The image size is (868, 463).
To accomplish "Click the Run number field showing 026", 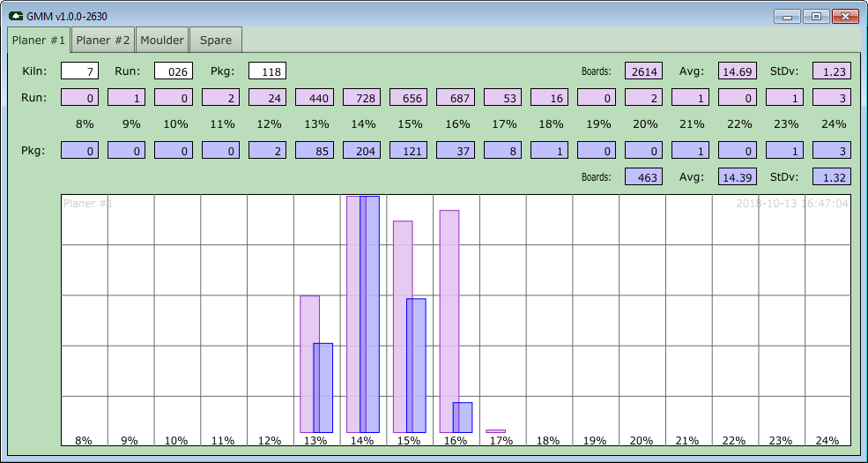I will coord(174,71).
